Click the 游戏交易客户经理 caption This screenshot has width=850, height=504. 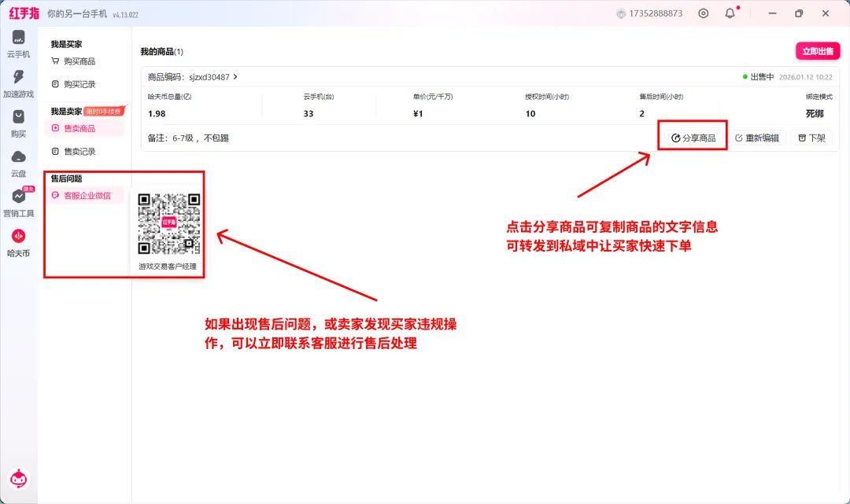168,267
